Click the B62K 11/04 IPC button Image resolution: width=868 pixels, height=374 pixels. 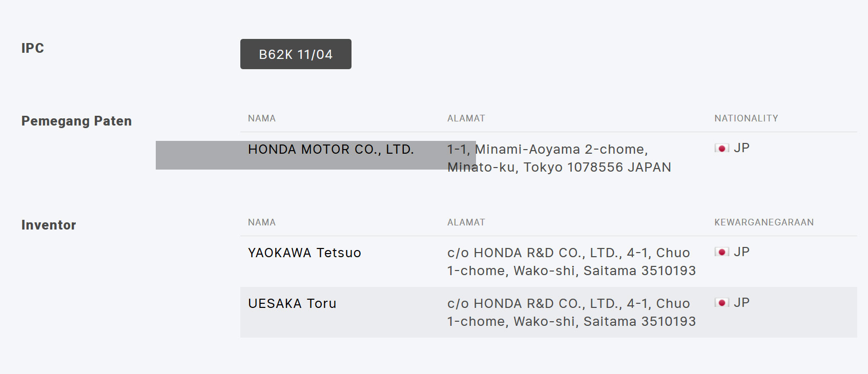[296, 54]
